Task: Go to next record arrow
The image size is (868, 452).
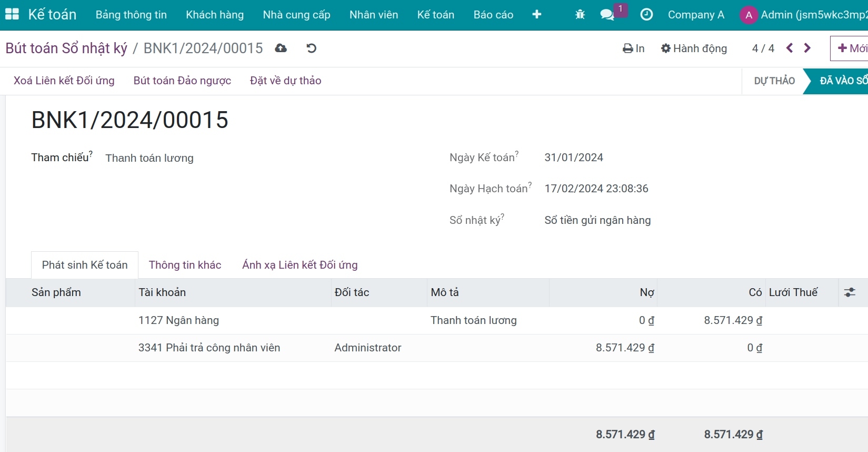Action: point(807,48)
